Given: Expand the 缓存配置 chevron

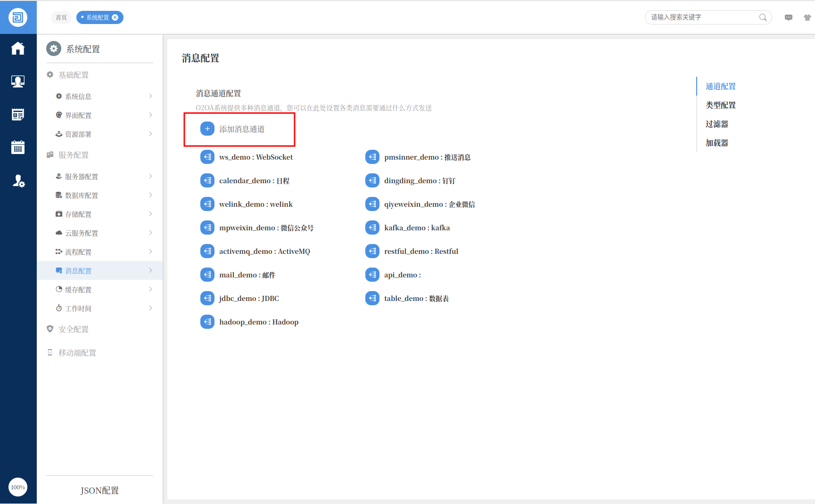Looking at the screenshot, I should click(150, 289).
